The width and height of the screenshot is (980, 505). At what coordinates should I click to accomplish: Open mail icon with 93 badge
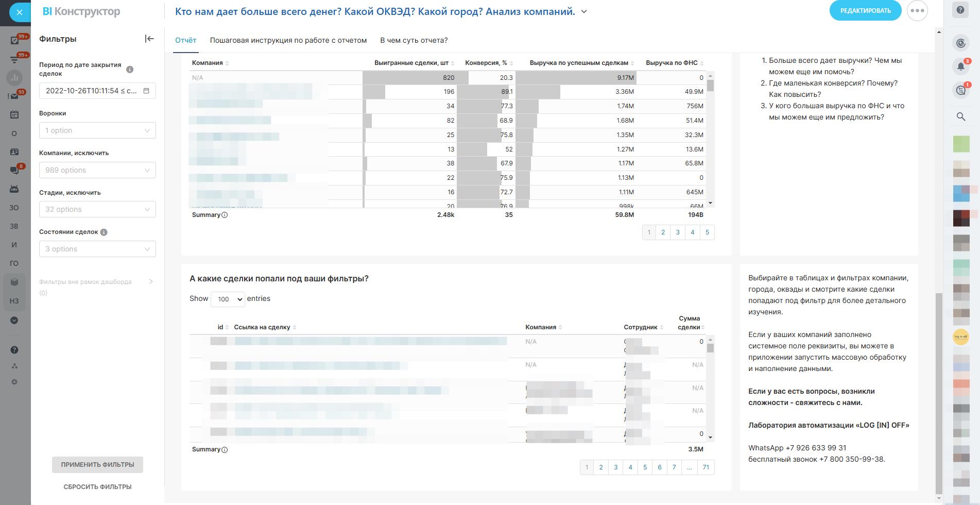14,96
